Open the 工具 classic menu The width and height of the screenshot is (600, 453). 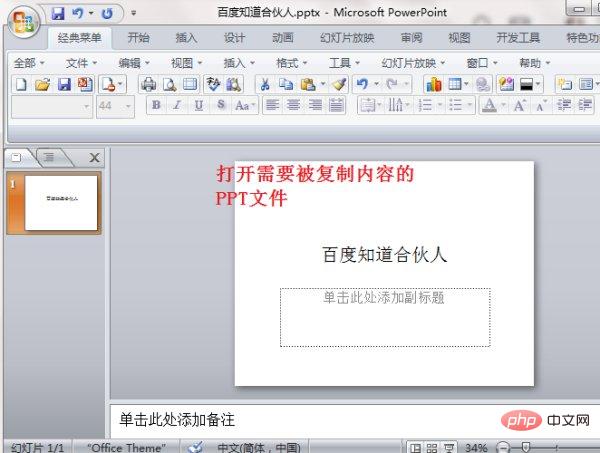[344, 63]
